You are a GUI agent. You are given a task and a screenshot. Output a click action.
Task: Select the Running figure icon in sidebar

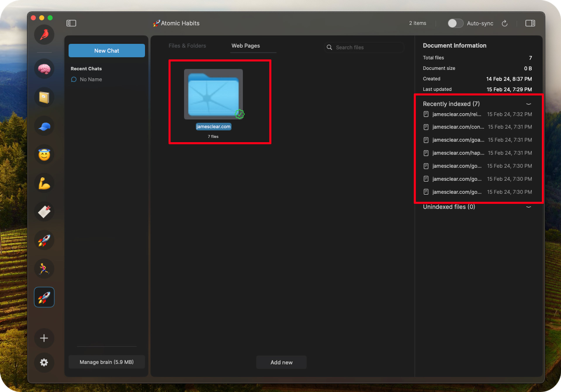coord(44,268)
